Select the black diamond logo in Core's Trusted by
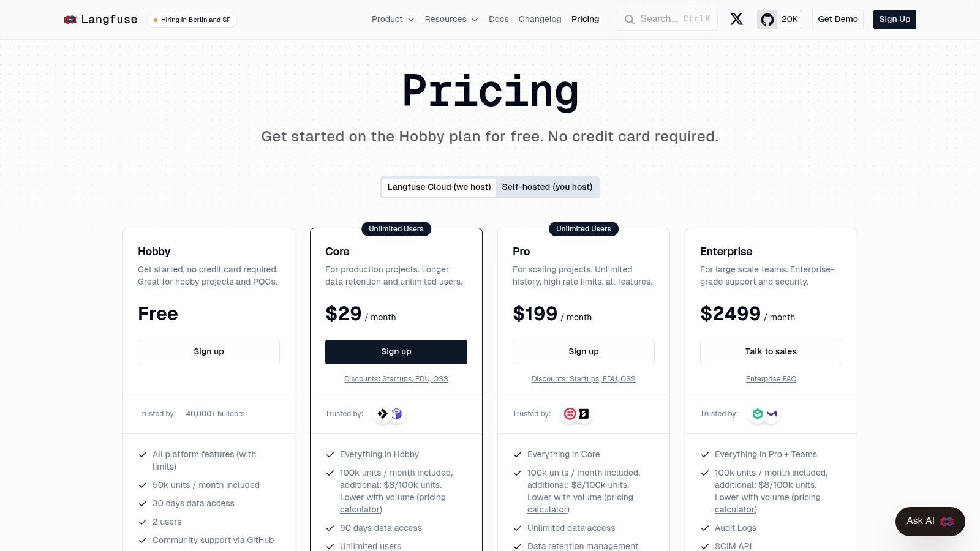The width and height of the screenshot is (980, 551). click(x=382, y=413)
